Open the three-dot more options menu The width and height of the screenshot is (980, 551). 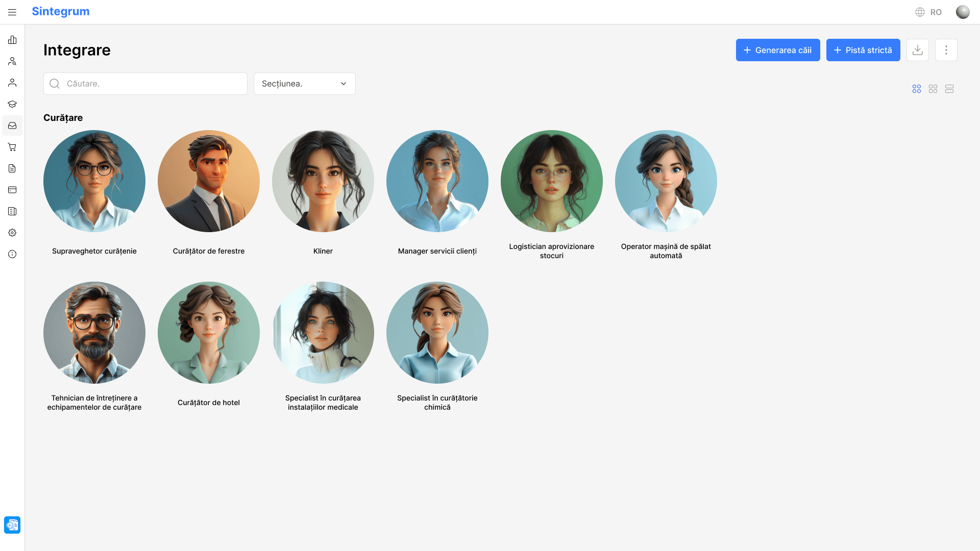(946, 50)
